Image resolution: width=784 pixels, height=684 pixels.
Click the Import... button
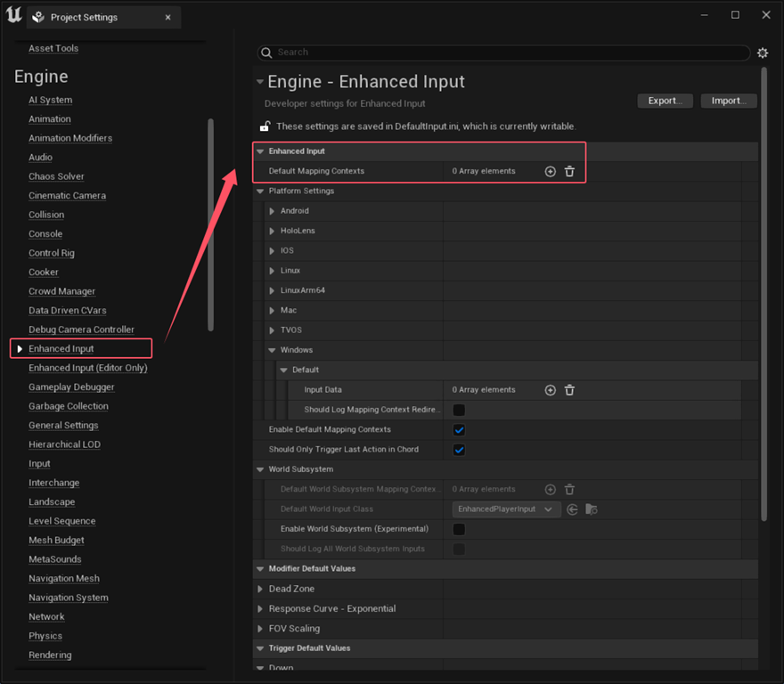[728, 101]
